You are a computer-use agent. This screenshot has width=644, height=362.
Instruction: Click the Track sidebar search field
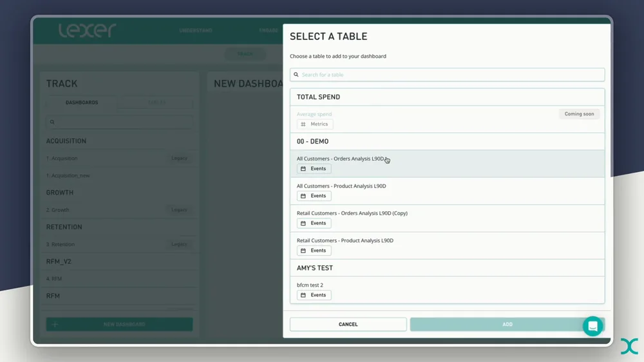point(120,122)
